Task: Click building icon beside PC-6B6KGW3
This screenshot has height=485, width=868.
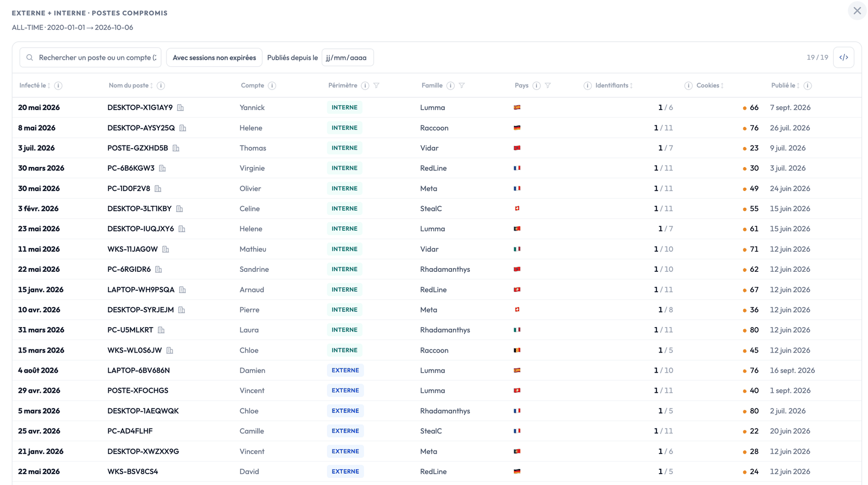Action: point(162,168)
